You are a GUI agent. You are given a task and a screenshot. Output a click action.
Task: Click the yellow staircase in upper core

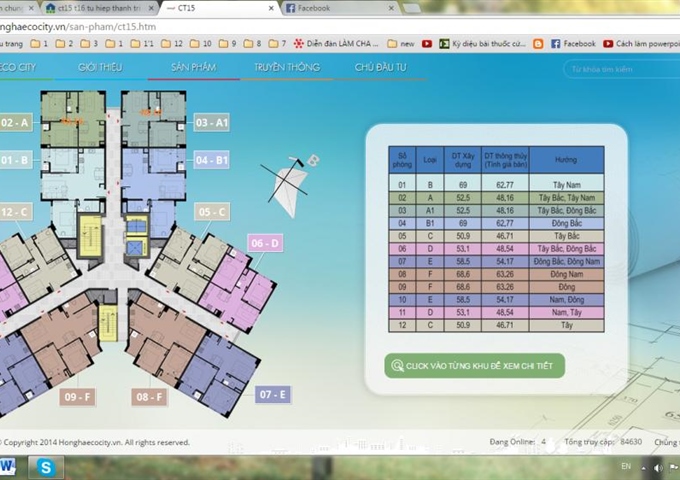click(90, 235)
